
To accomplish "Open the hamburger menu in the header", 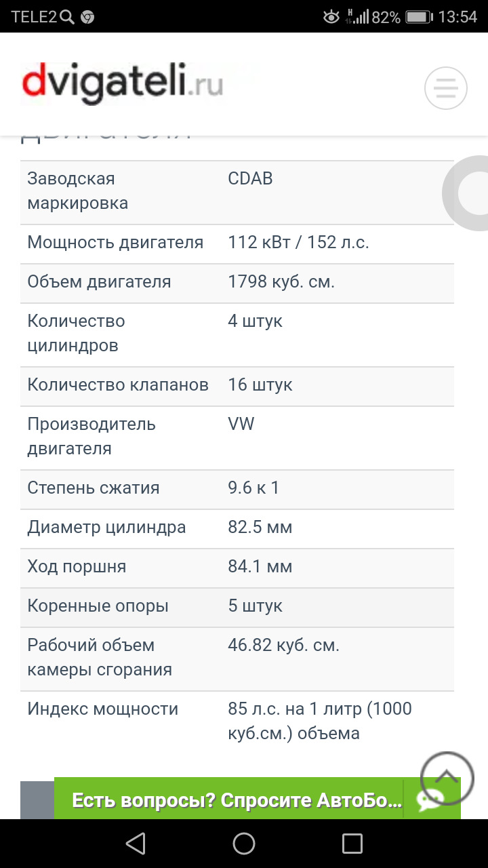I will tap(445, 87).
